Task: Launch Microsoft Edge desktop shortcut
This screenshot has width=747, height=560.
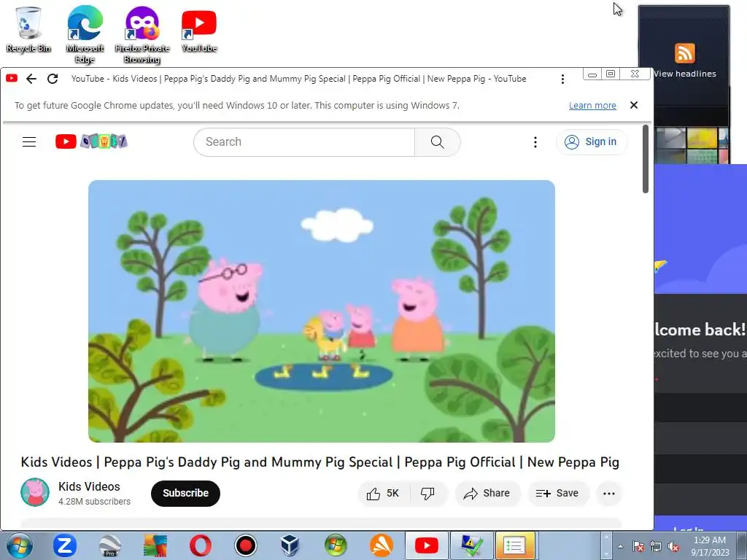Action: pyautogui.click(x=85, y=34)
